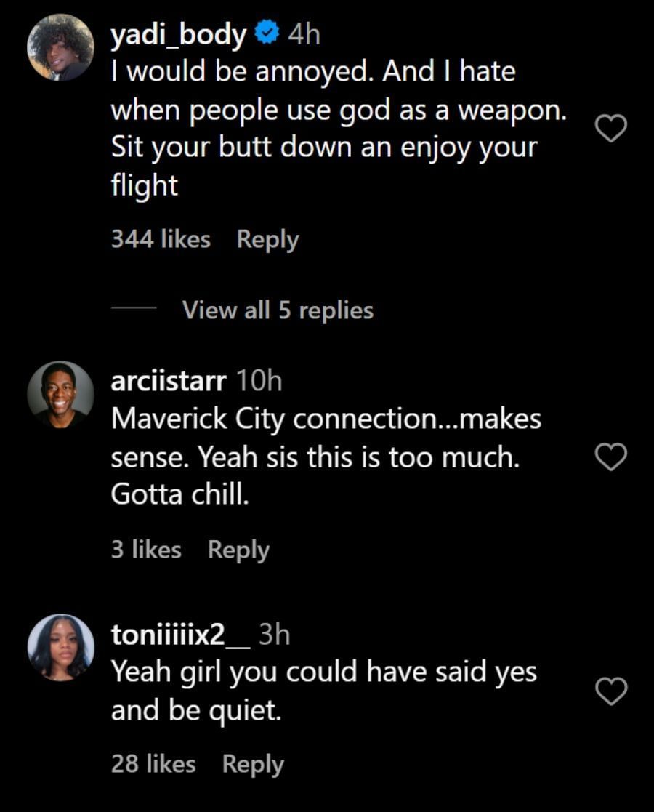Click the 4h timestamp on yadi_body's comment

click(x=304, y=34)
